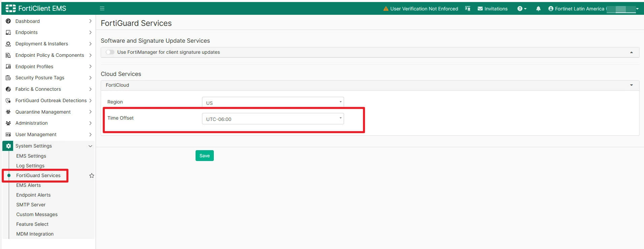The image size is (644, 249).
Task: Enable Use FortiManager for client signature updates
Action: 110,52
